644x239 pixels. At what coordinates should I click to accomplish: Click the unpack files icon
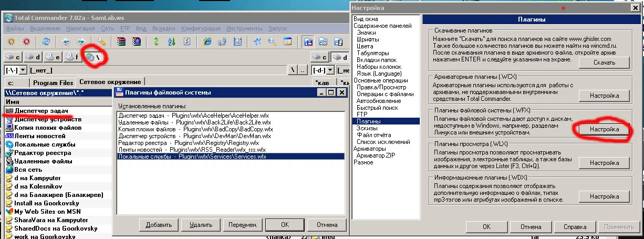tap(137, 41)
